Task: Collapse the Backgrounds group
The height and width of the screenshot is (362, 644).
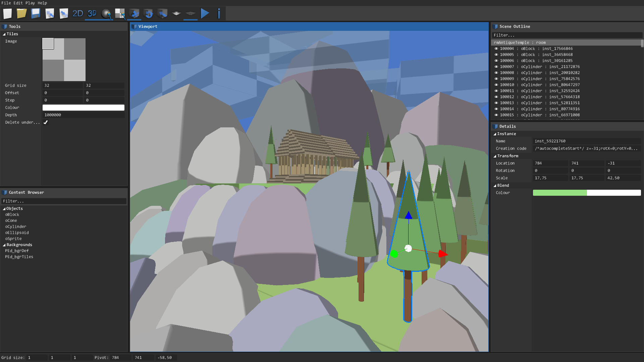Action: 4,245
